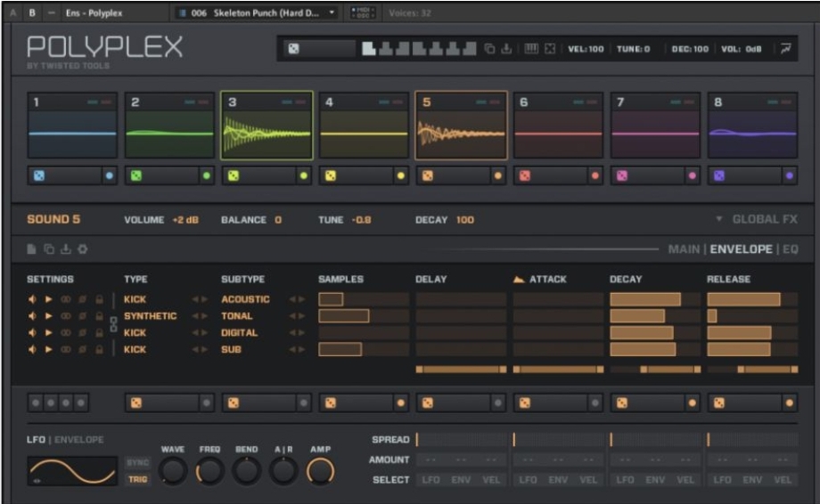
Task: Randomize sound 4 with yellow dice
Action: point(331,176)
